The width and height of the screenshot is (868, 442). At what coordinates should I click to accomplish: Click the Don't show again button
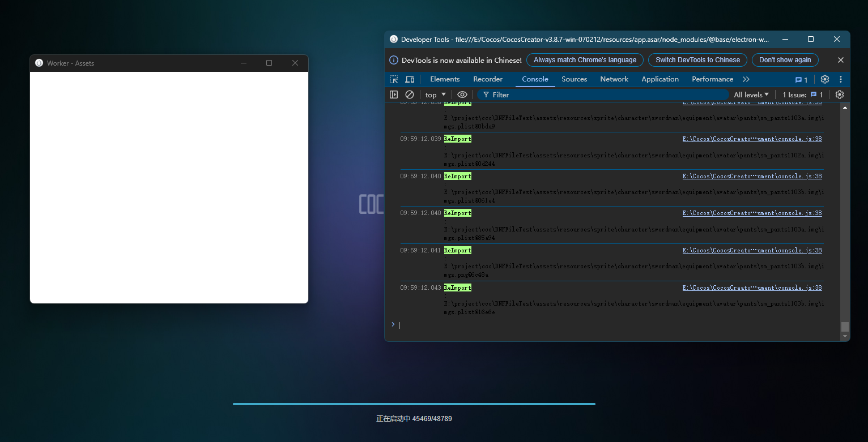tap(785, 60)
